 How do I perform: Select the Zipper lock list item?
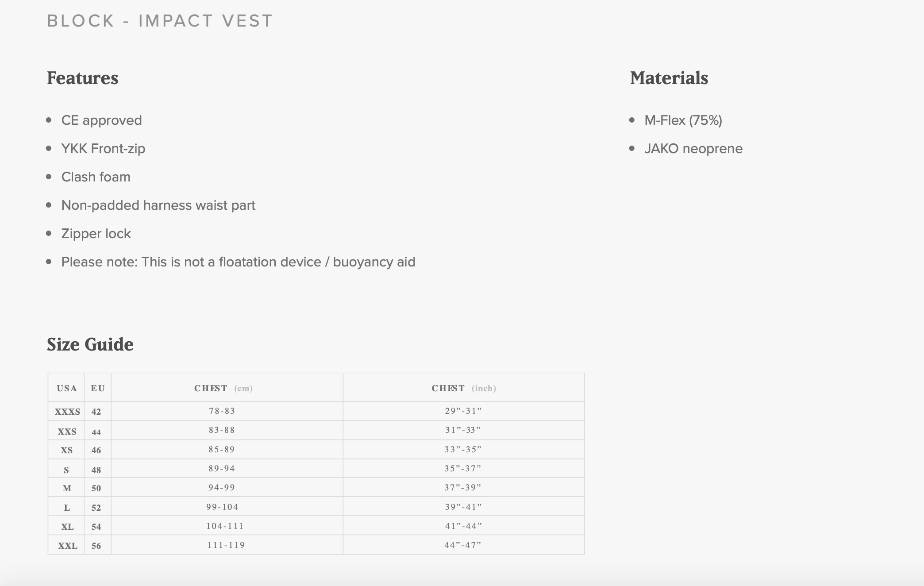click(x=96, y=234)
